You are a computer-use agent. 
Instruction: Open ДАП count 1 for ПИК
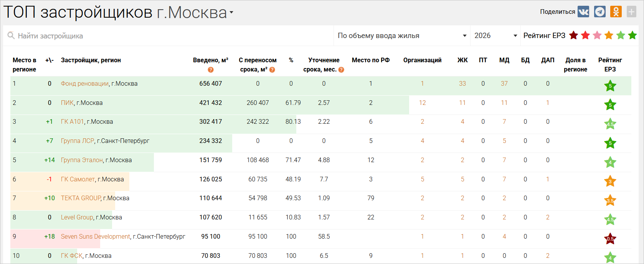click(x=548, y=103)
